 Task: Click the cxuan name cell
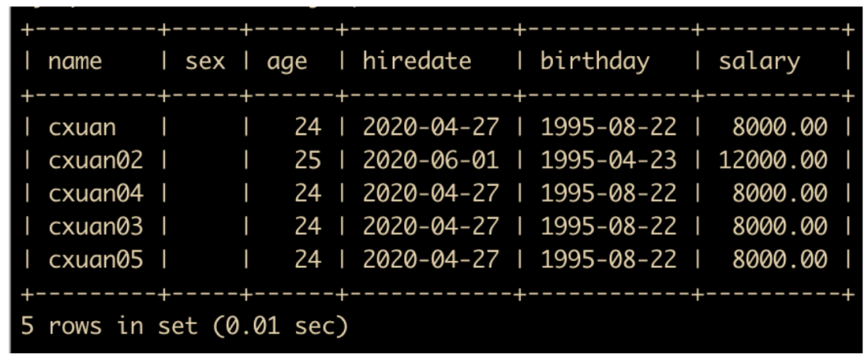coord(82,127)
